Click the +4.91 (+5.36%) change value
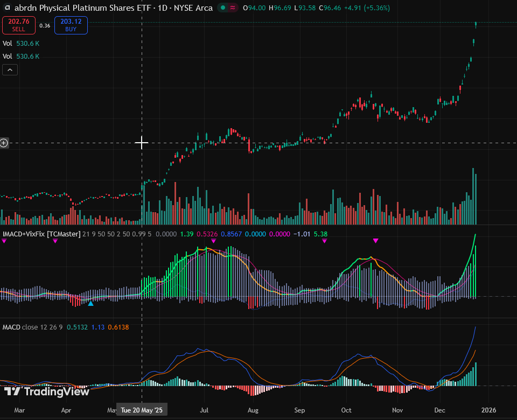This screenshot has width=517, height=420. coord(367,8)
